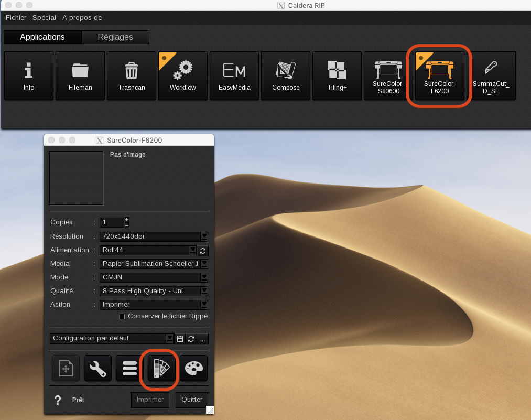Open SummaCut_D_SE cutter module

coord(491,76)
